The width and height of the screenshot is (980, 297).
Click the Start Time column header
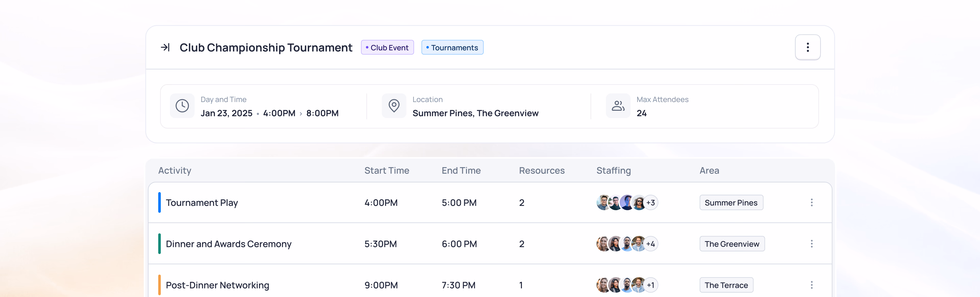pos(387,170)
